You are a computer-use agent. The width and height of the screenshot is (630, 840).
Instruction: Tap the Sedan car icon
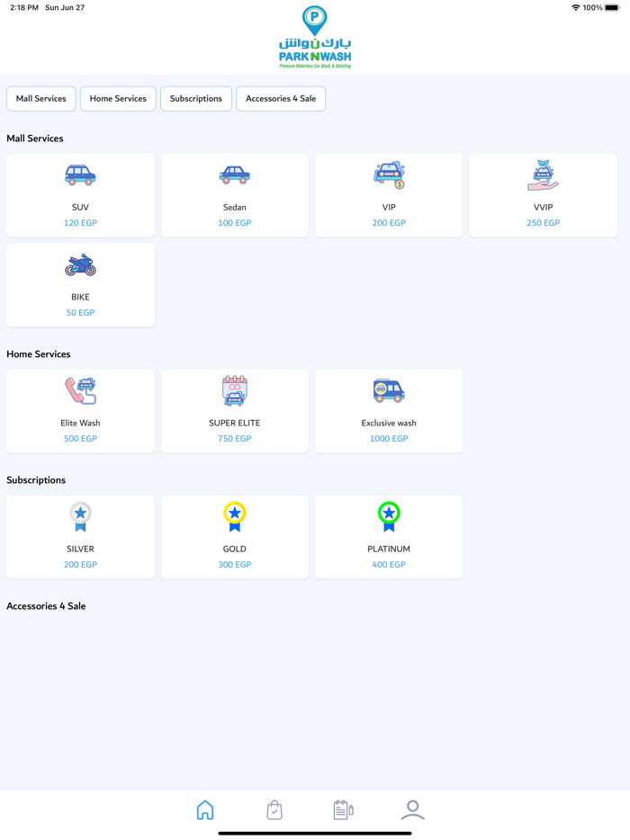coord(235,174)
